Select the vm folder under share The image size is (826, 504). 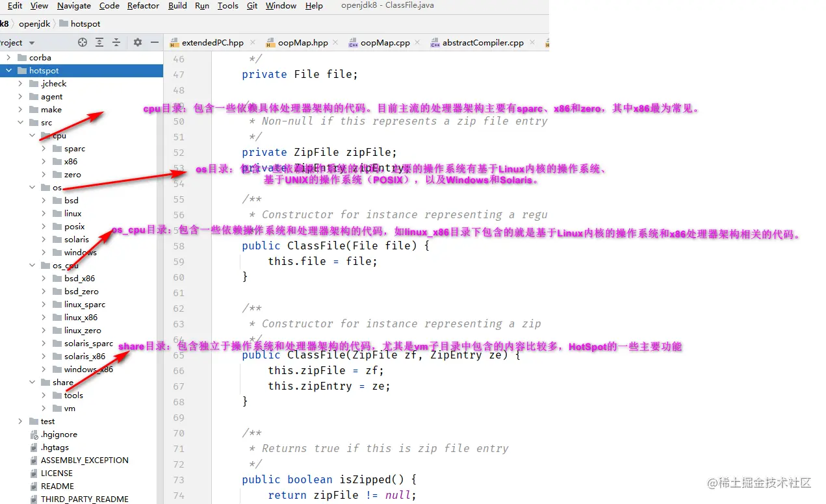click(70, 409)
